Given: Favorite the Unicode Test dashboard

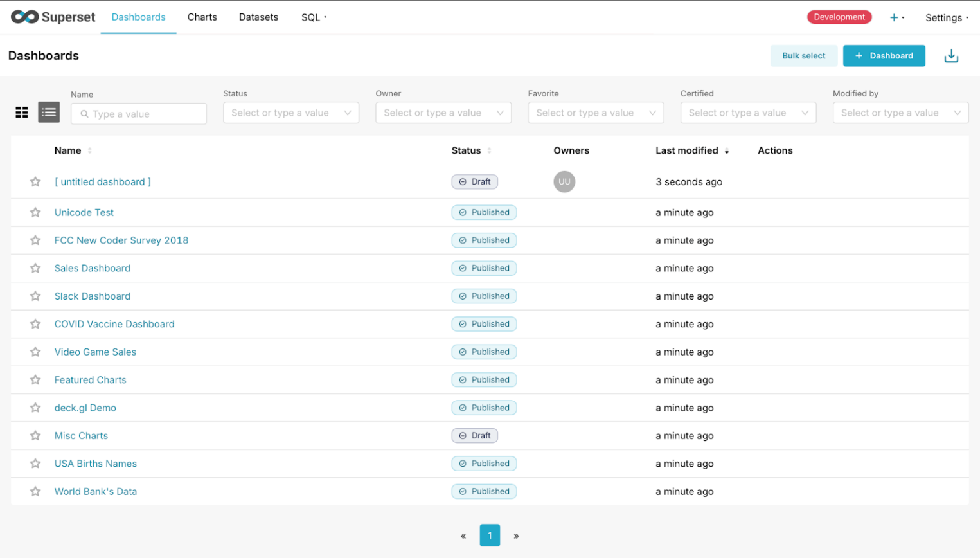Looking at the screenshot, I should (35, 212).
